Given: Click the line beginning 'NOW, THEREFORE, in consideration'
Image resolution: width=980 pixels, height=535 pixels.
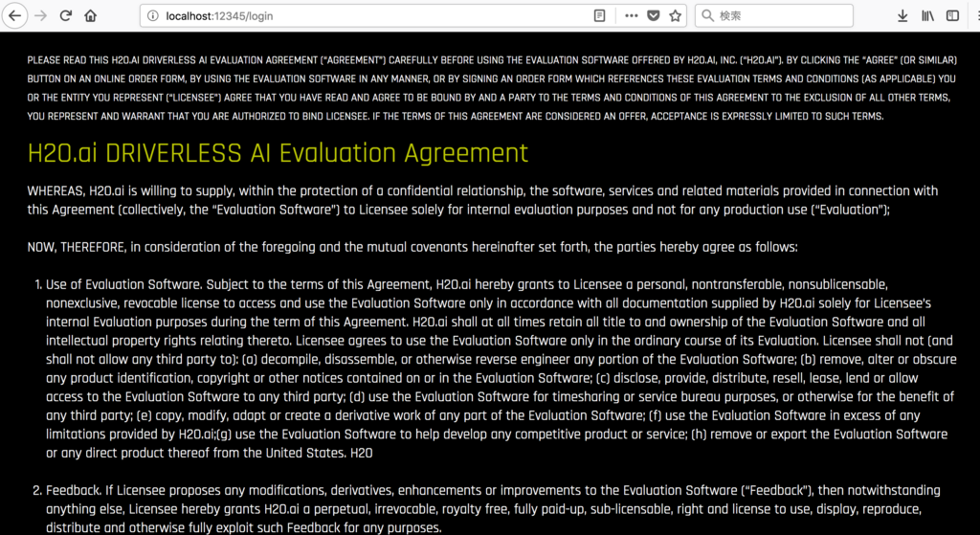Looking at the screenshot, I should 412,247.
